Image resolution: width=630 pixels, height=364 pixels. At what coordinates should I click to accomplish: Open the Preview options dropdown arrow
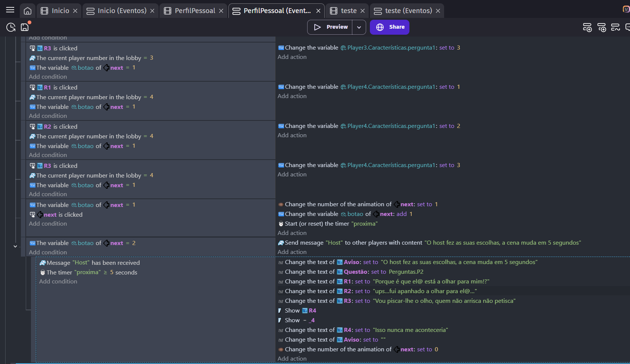(359, 27)
